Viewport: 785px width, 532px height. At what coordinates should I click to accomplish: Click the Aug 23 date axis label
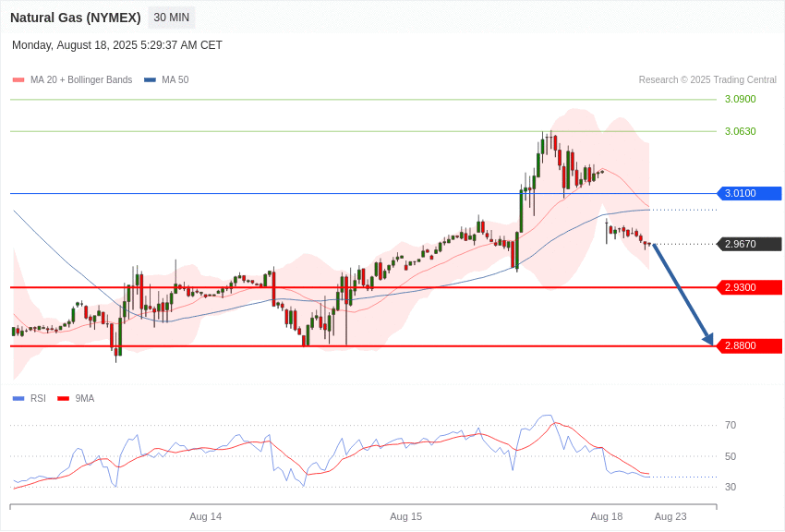click(670, 516)
